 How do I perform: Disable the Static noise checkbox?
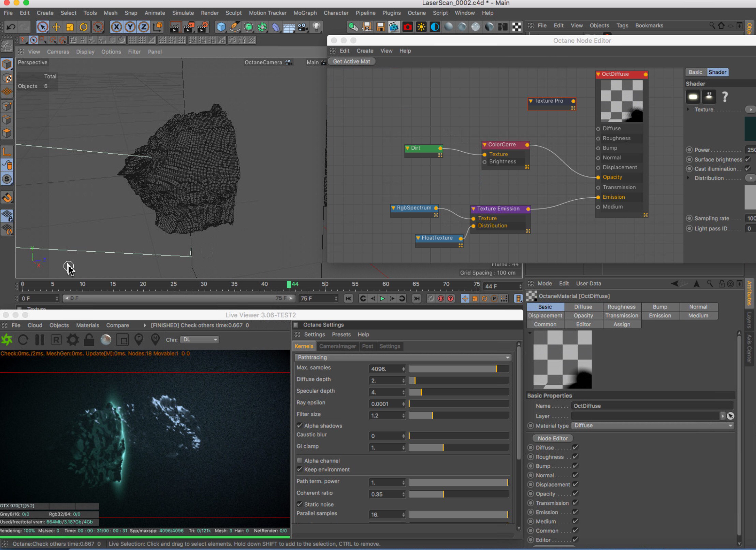pyautogui.click(x=300, y=504)
